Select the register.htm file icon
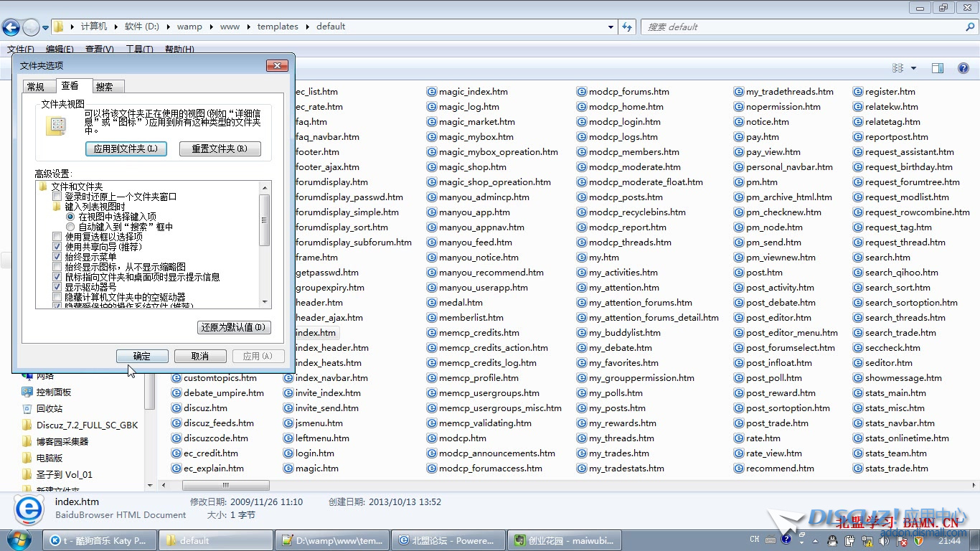Viewport: 980px width, 551px height. [x=858, y=92]
